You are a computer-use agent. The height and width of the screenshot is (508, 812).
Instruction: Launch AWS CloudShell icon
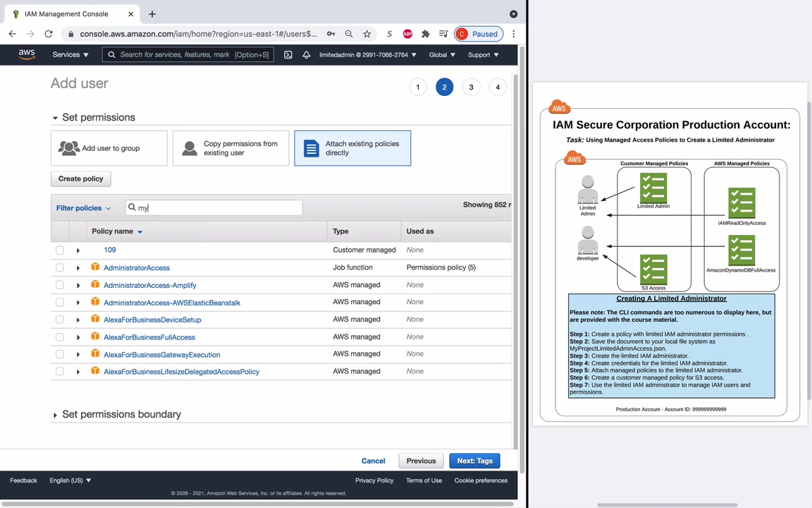288,54
